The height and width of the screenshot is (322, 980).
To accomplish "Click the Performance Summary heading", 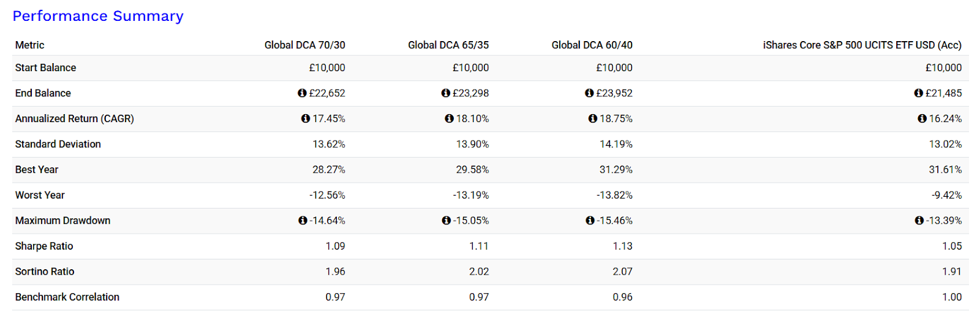I will [98, 16].
